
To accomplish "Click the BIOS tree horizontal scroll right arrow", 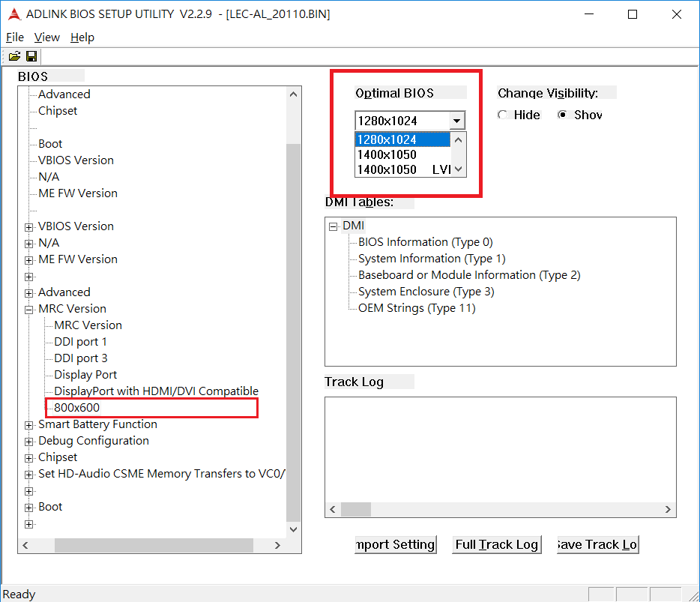I will click(277, 545).
